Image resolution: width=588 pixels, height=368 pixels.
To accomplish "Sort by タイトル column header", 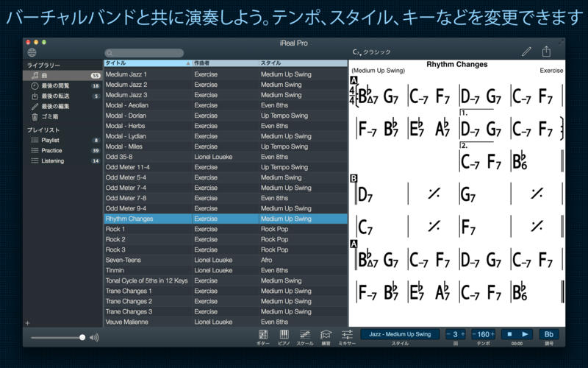I will tap(148, 63).
